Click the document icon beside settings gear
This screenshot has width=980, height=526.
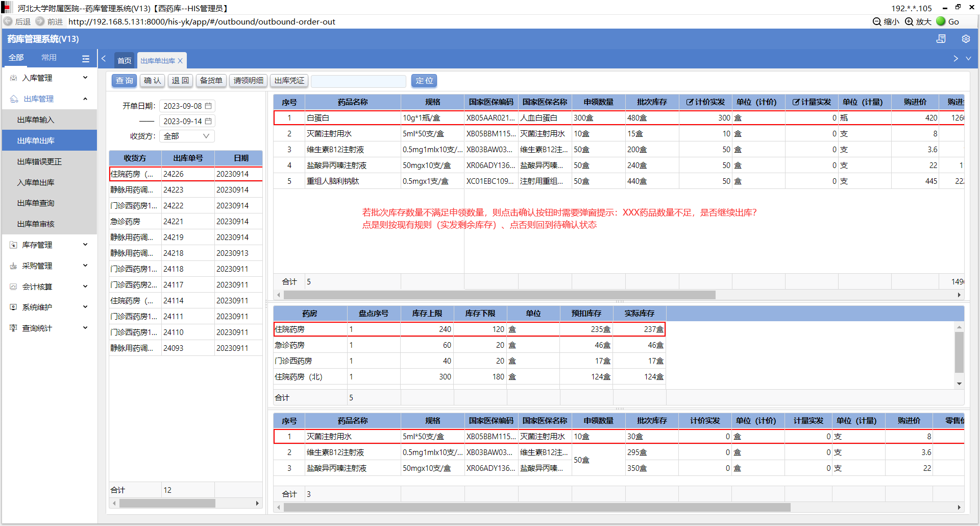pyautogui.click(x=941, y=39)
